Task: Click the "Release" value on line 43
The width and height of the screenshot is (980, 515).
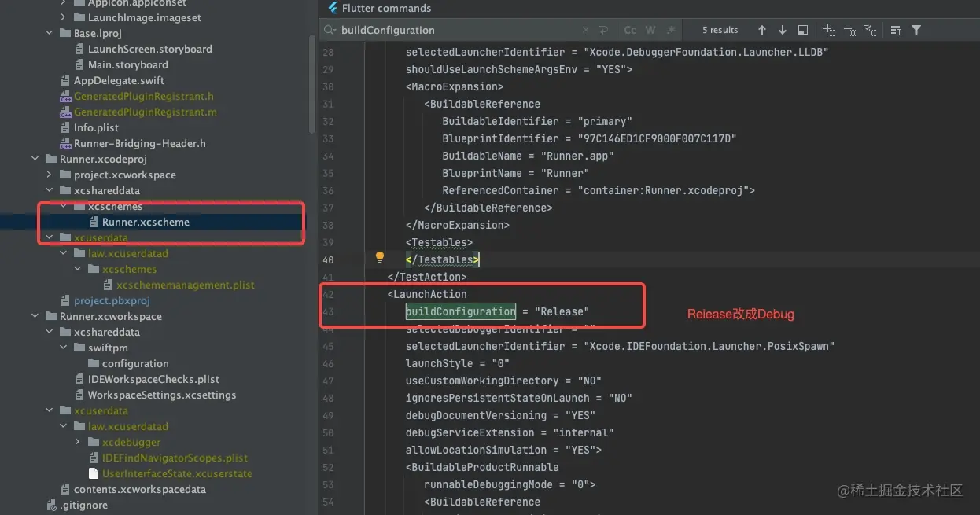Action: 562,311
